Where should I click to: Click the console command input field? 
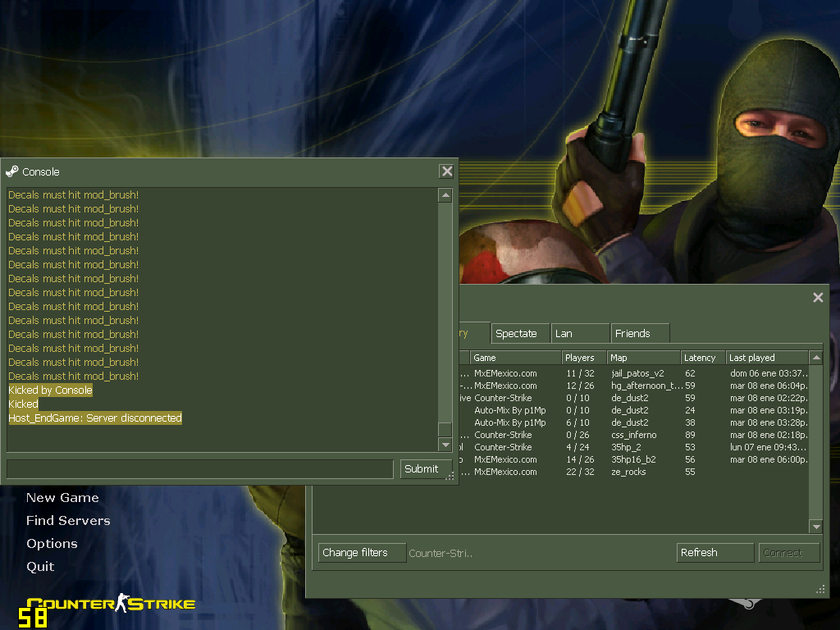pyautogui.click(x=200, y=468)
